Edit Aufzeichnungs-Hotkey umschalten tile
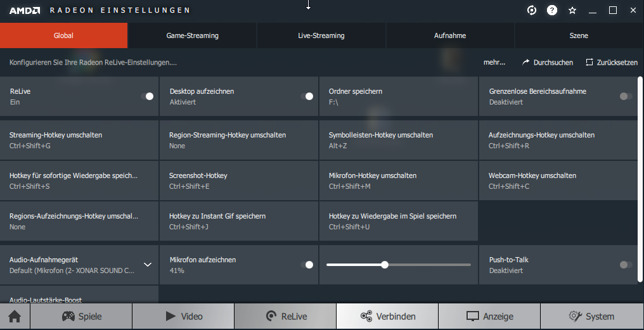 coord(558,140)
